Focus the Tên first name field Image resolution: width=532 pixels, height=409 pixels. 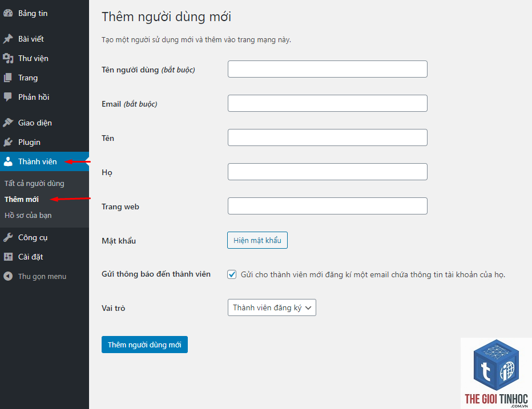pyautogui.click(x=328, y=137)
